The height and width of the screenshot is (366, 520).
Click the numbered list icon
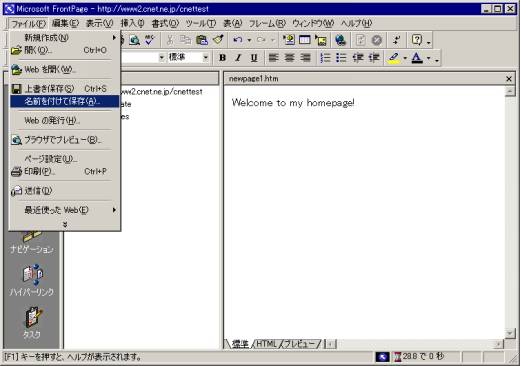pyautogui.click(x=325, y=58)
